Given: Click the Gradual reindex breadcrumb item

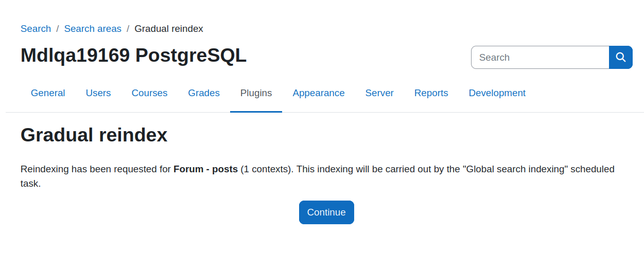Looking at the screenshot, I should (169, 29).
